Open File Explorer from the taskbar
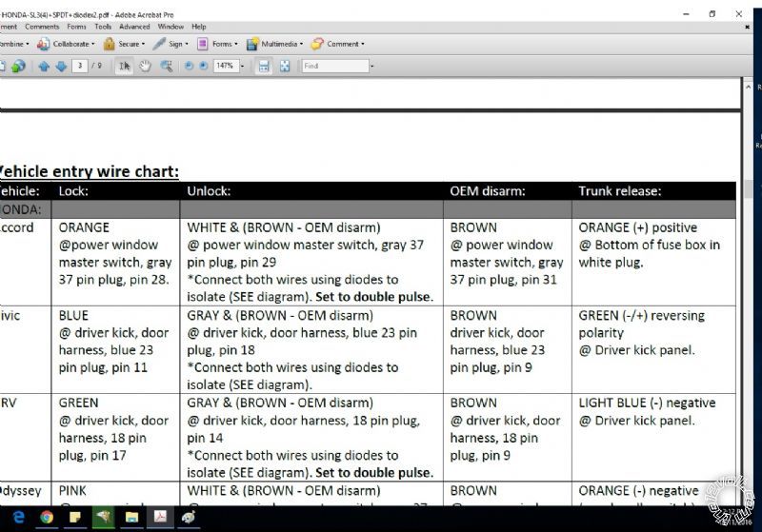The image size is (762, 532). (x=131, y=518)
